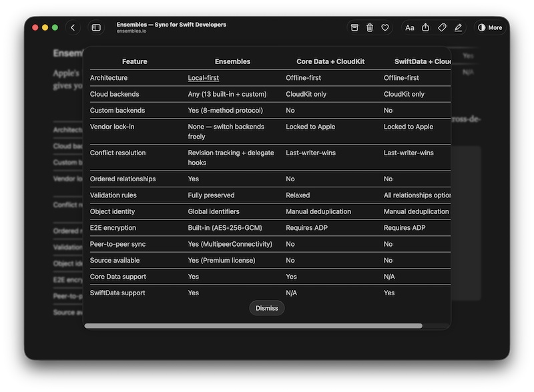Image resolution: width=534 pixels, height=392 pixels.
Task: Select the Feature column header
Action: [x=135, y=61]
